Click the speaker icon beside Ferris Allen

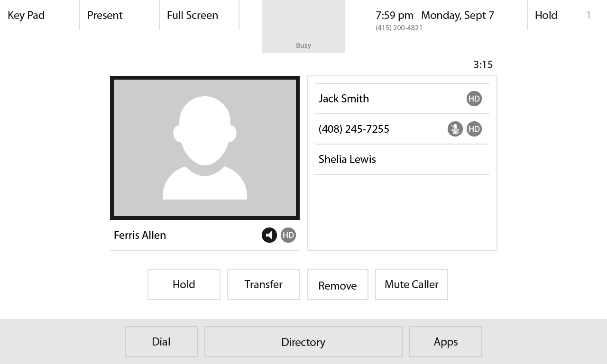pyautogui.click(x=269, y=235)
